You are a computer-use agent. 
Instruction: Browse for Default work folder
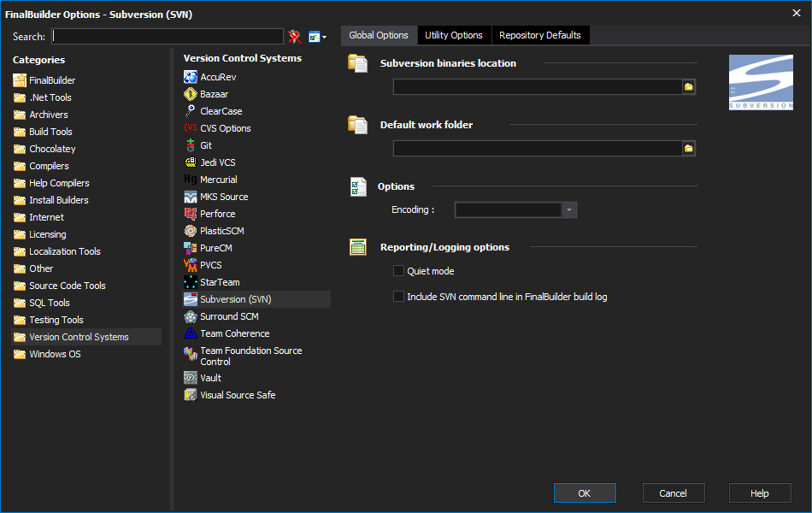pos(689,149)
